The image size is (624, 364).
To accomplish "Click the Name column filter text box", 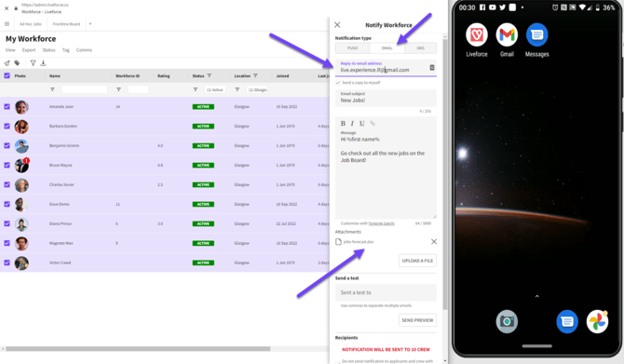I will pyautogui.click(x=85, y=89).
